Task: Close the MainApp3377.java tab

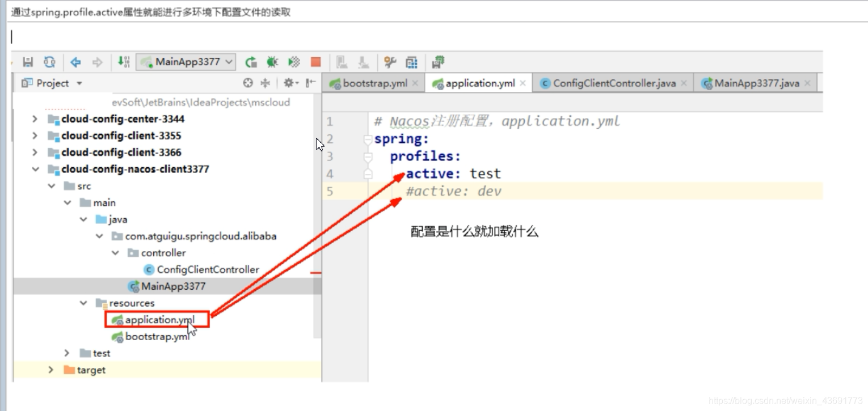Action: (x=807, y=83)
